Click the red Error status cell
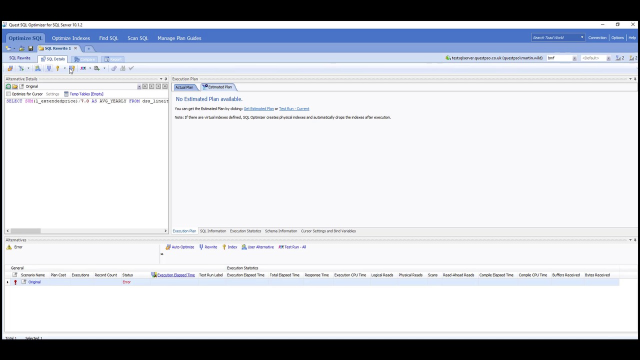The image size is (640, 360). point(127,282)
